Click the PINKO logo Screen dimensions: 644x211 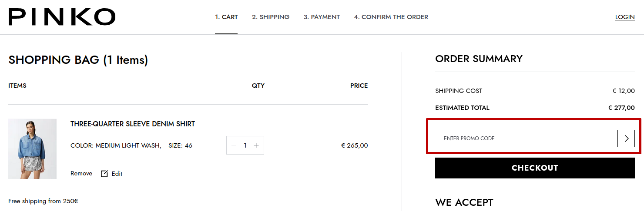tap(62, 17)
